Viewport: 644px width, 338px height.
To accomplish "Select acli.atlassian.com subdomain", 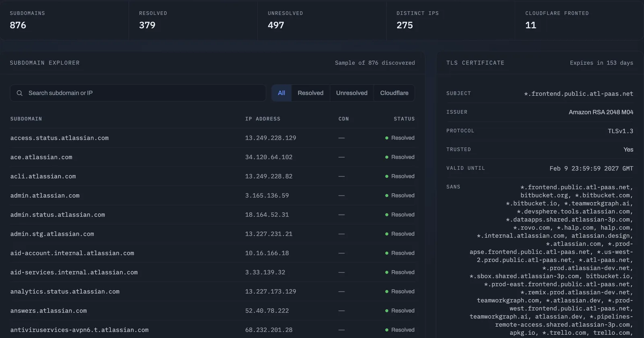I will pyautogui.click(x=43, y=176).
